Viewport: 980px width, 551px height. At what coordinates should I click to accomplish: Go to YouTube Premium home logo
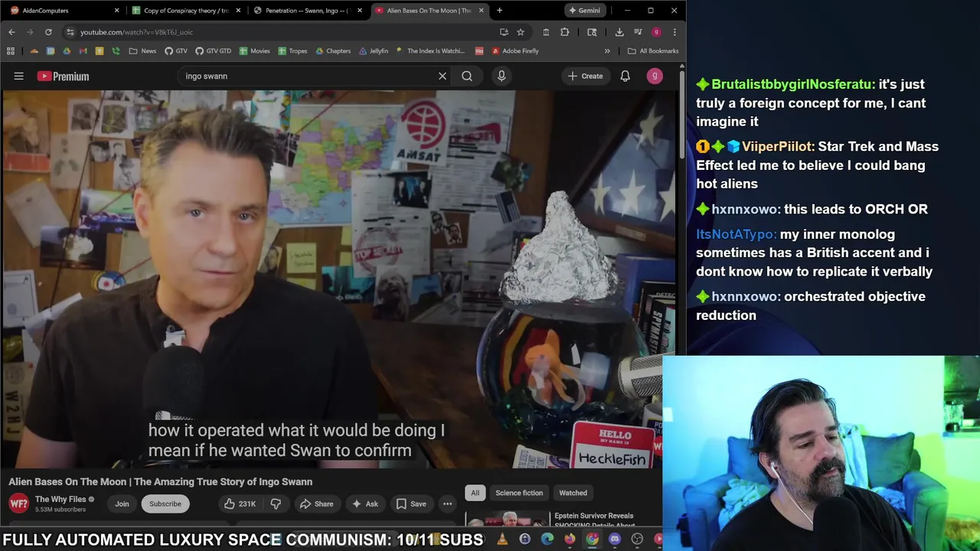pos(63,76)
